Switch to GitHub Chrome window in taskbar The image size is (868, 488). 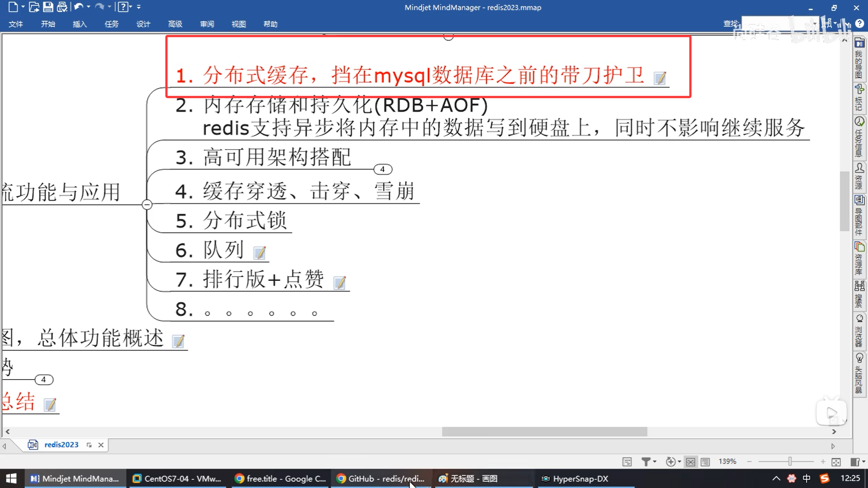coord(381,479)
